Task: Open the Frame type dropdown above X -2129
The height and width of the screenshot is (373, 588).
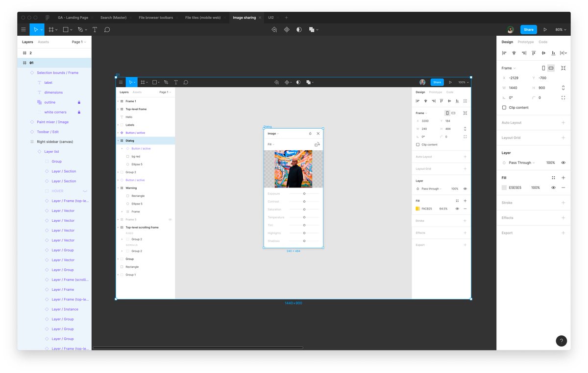Action: click(509, 68)
